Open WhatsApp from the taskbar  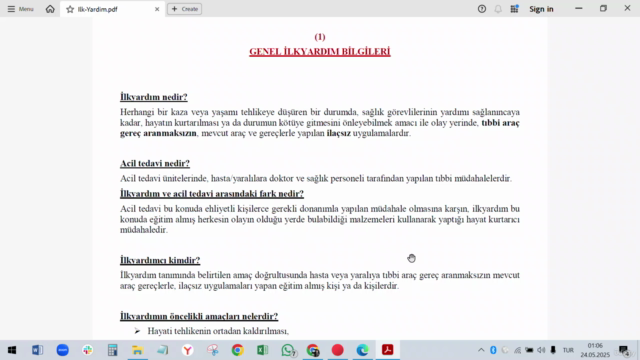288,350
